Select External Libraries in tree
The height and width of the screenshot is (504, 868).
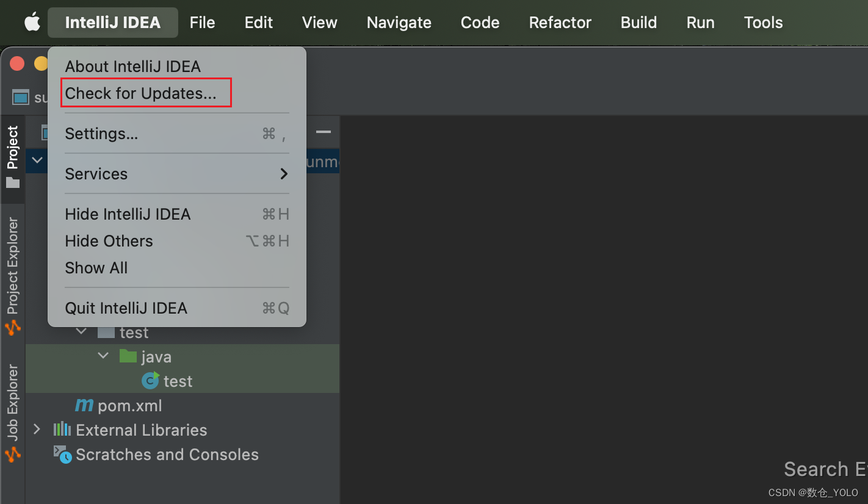click(142, 430)
